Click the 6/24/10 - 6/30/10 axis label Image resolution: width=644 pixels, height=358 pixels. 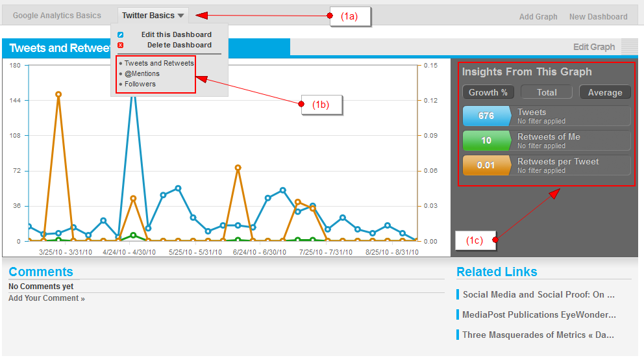click(259, 252)
